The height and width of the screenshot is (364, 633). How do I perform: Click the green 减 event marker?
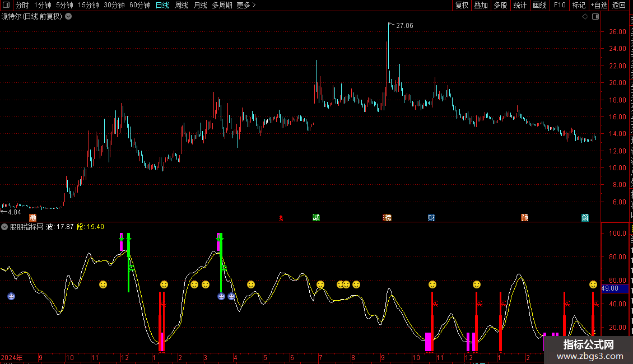(316, 218)
